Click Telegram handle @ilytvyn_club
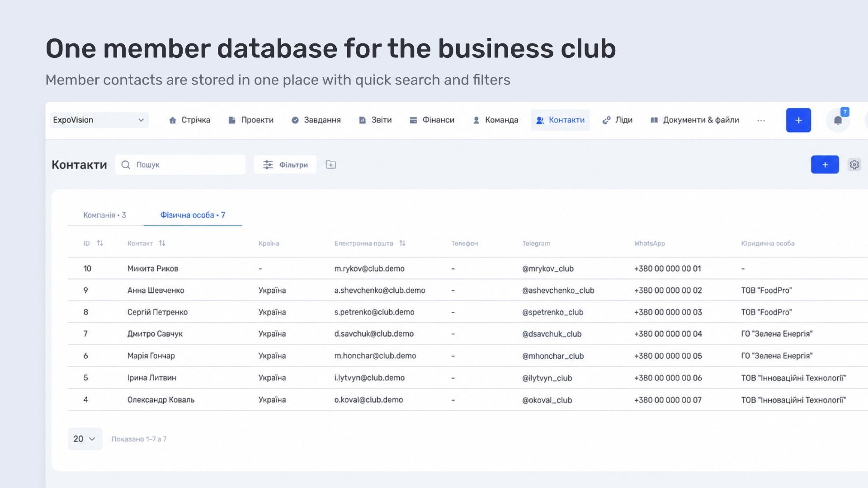Image resolution: width=868 pixels, height=488 pixels. (547, 378)
